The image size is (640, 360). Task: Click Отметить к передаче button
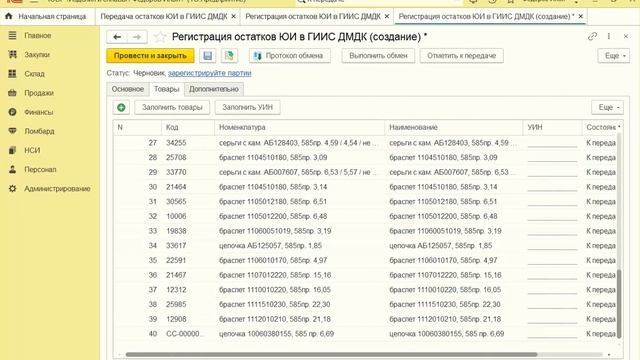[x=462, y=56]
